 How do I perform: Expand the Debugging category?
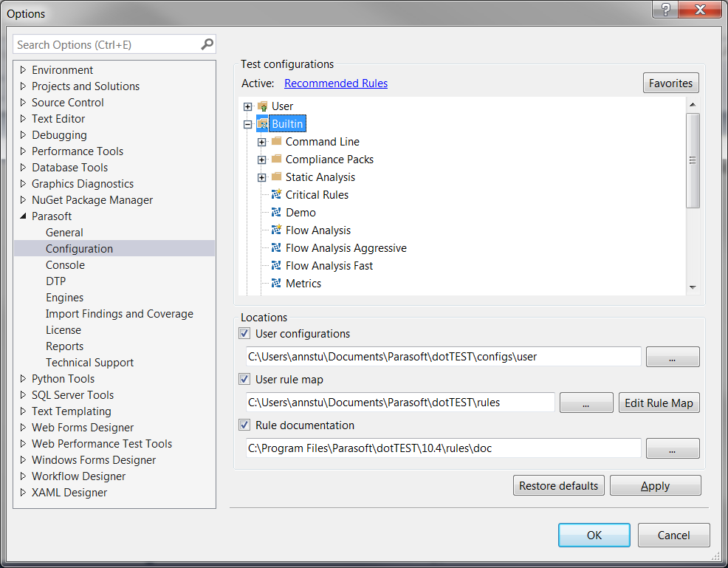[x=23, y=134]
